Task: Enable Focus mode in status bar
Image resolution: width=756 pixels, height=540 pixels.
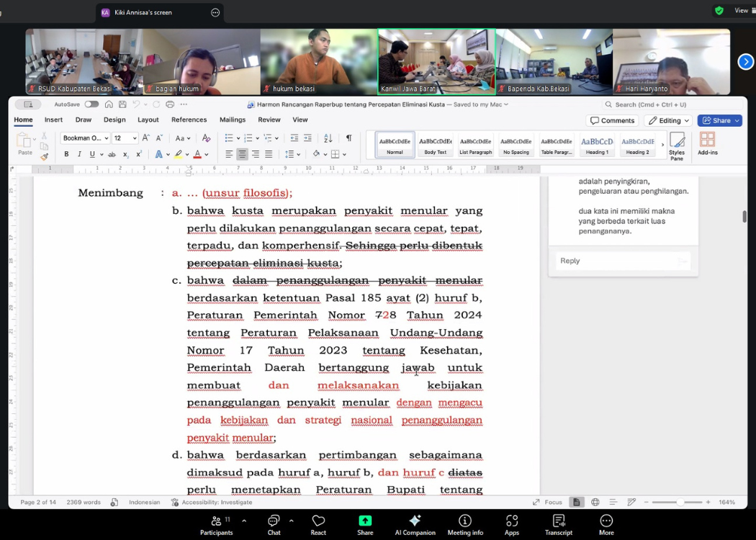Action: [547, 502]
